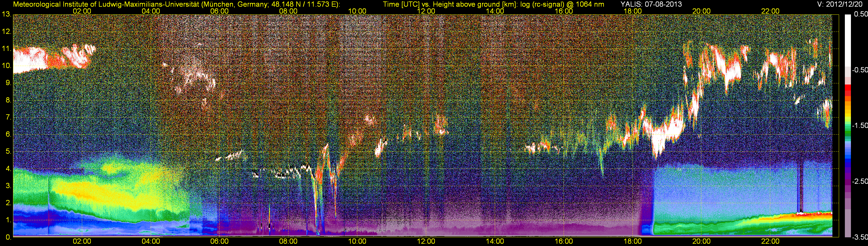Screen dimensions: 868x246
Task: Click the 06:00 label on the top time axis
Action: pos(219,11)
